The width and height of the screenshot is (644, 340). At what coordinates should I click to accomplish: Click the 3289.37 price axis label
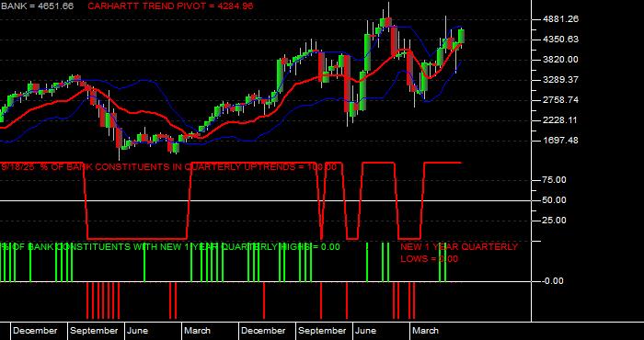[x=560, y=80]
